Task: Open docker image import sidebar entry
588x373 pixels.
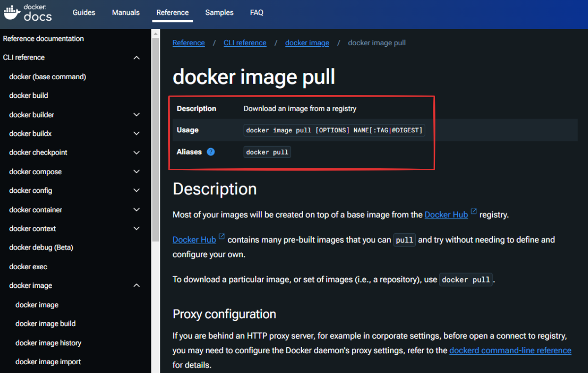Action: [x=48, y=362]
